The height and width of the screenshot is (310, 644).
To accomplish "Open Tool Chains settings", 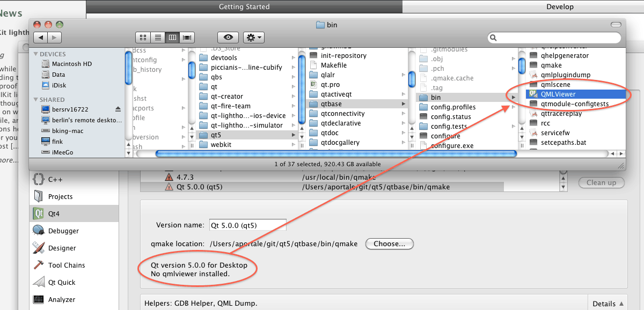I will coord(67,265).
